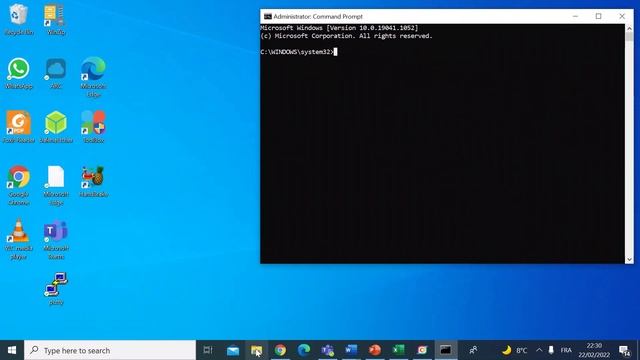
Task: Click the C:\WINDOWS\system32> prompt line
Action: 299,52
